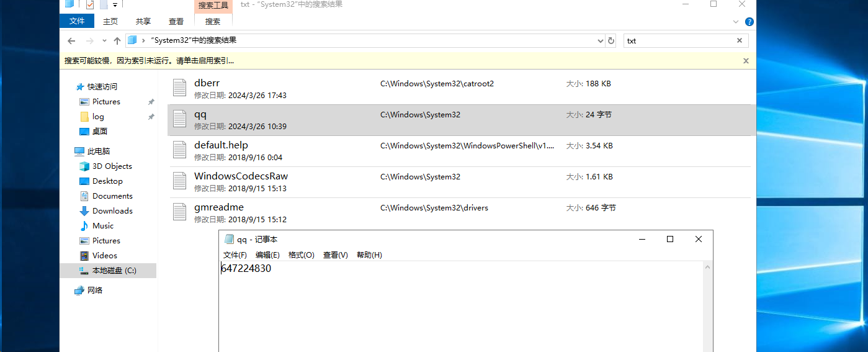This screenshot has width=868, height=352.
Task: Open Videos in the sidebar
Action: [104, 256]
